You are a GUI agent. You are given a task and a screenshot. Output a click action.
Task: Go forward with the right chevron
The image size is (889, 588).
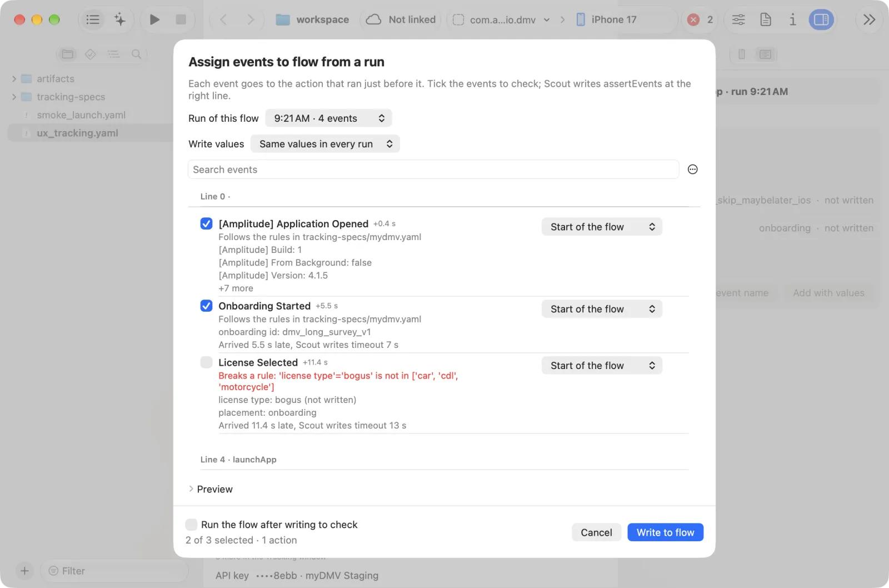251,20
